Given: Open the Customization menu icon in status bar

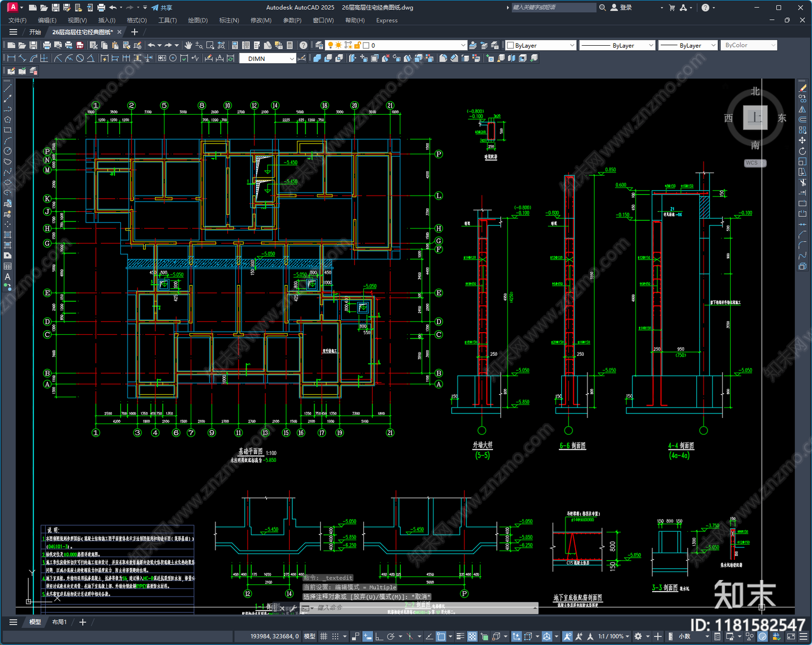Looking at the screenshot, I should click(803, 636).
